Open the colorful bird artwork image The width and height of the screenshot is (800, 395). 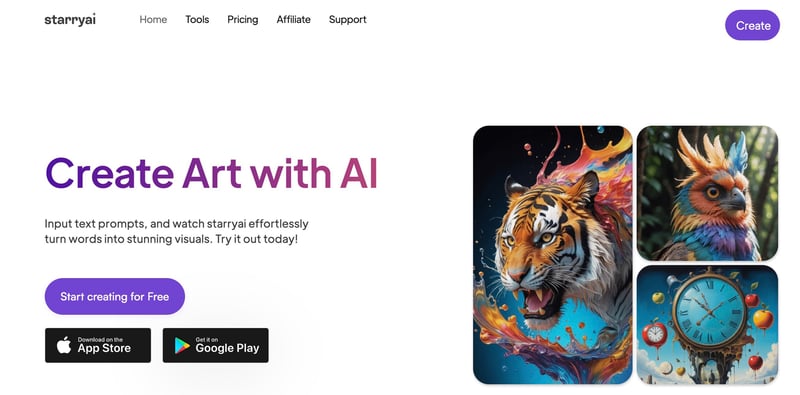707,193
